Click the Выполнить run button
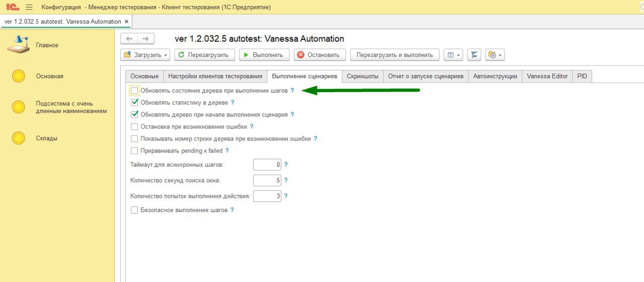Viewport: 644px width, 282px height. click(x=264, y=55)
